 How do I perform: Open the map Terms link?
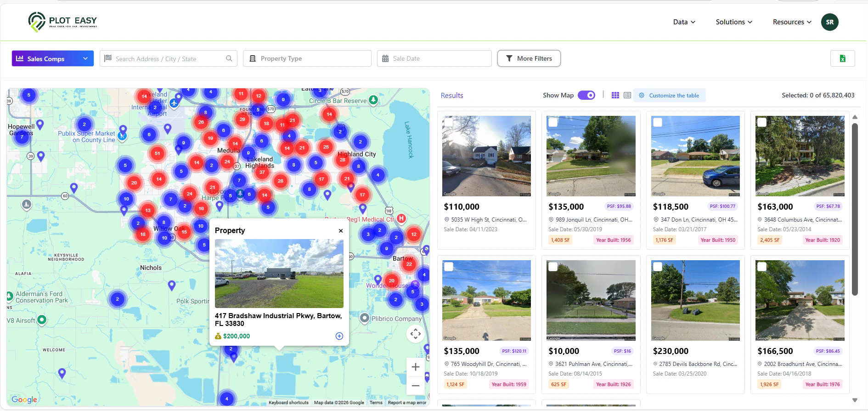point(376,403)
